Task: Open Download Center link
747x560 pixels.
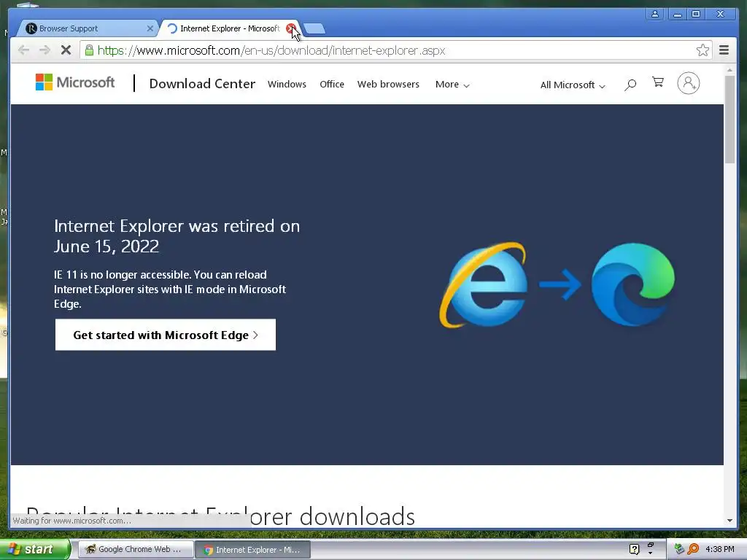Action: pyautogui.click(x=203, y=84)
